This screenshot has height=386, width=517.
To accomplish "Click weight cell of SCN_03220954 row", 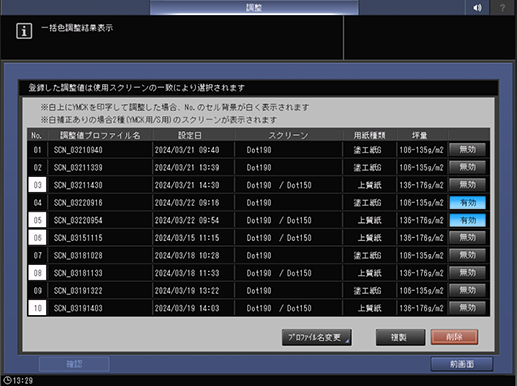I will pos(421,221).
